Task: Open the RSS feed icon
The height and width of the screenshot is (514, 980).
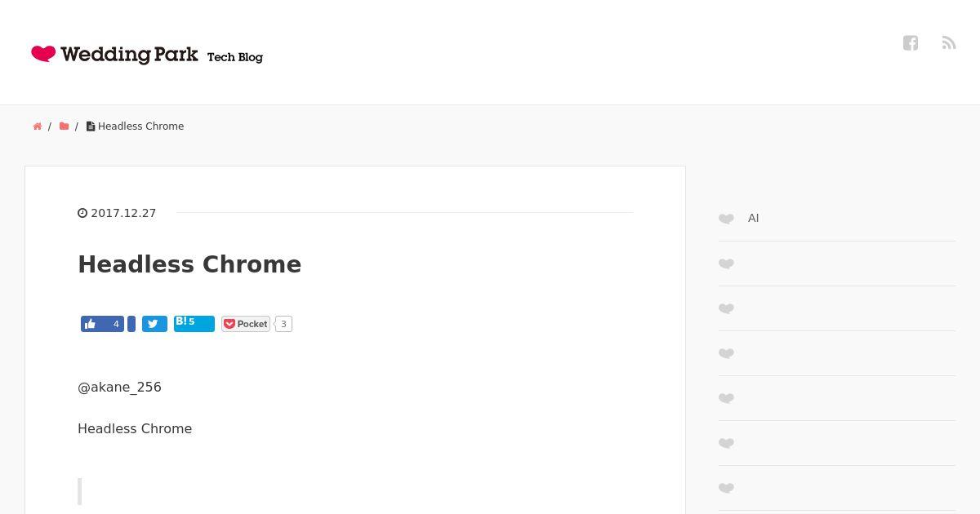Action: click(x=949, y=42)
